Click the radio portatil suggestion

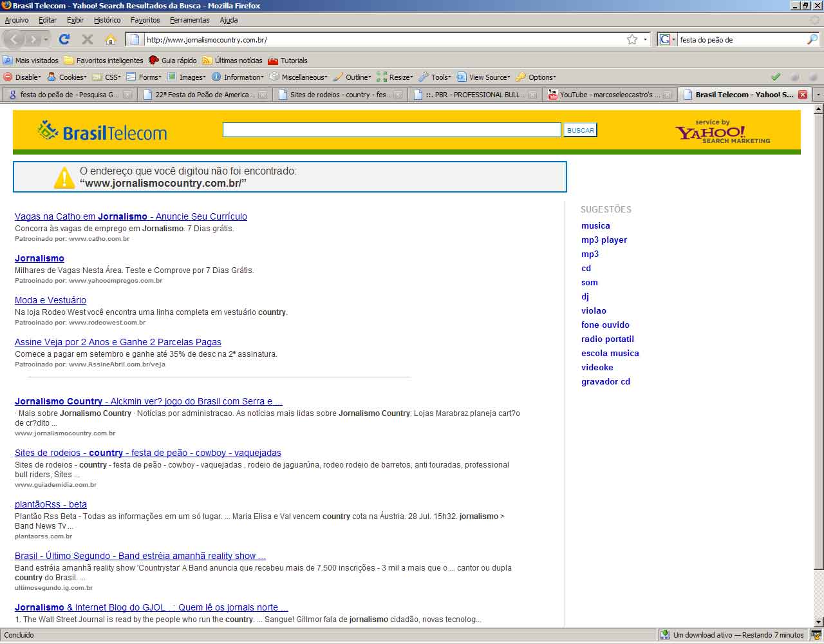point(608,339)
